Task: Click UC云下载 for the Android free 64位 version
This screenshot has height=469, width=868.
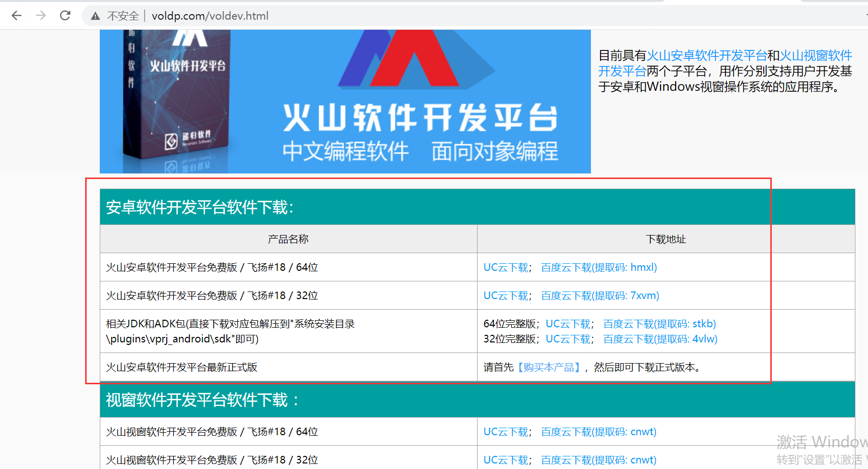Action: [506, 267]
